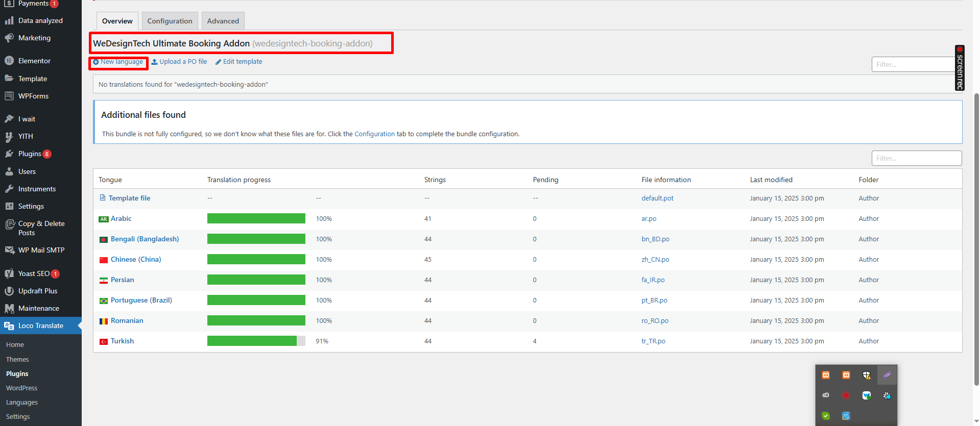The height and width of the screenshot is (426, 980).
Task: Open default.pot file info
Action: point(657,198)
